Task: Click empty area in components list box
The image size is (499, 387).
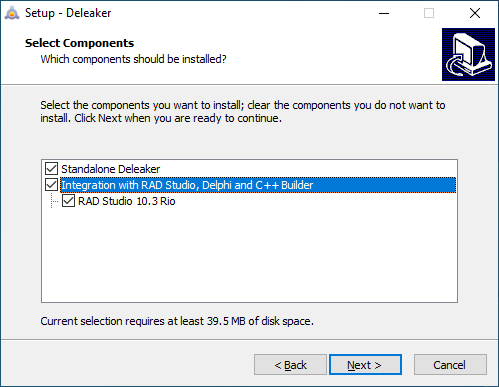Action: pos(249,255)
